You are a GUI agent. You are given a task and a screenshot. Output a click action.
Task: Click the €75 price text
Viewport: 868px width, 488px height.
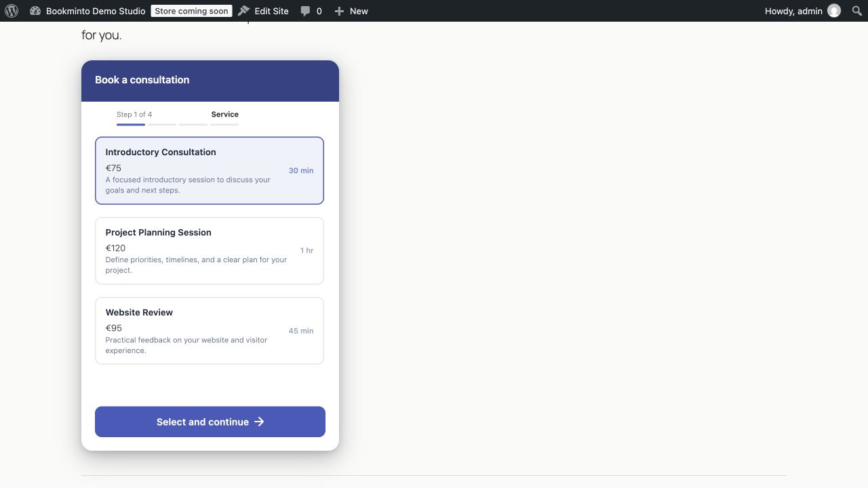click(113, 168)
